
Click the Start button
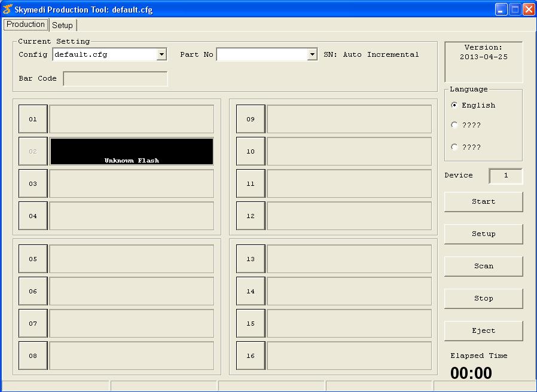[484, 201]
